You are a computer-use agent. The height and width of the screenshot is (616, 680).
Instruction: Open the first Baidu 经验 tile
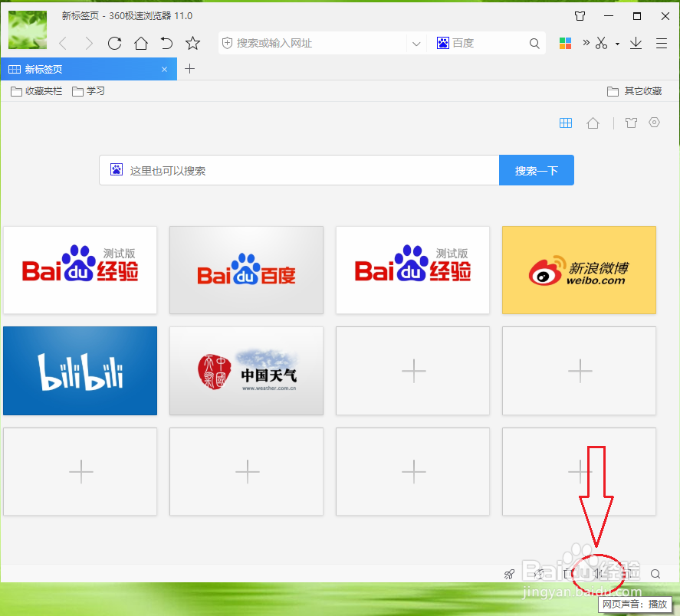point(80,270)
